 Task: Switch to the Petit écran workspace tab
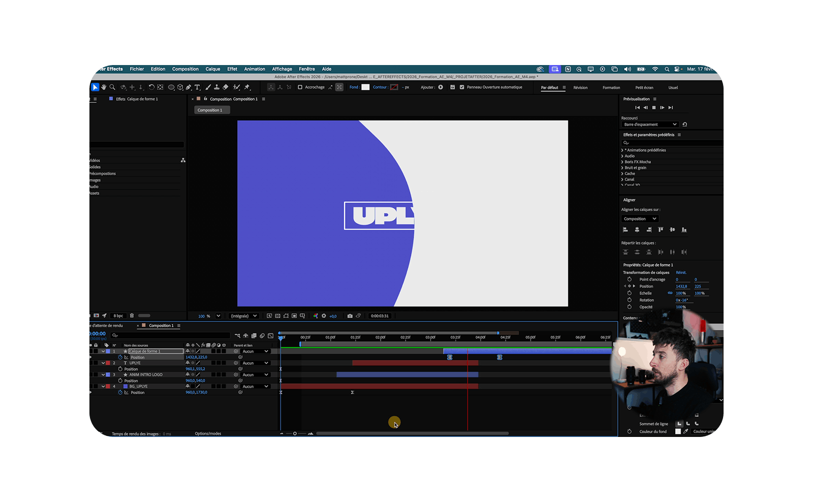tap(644, 87)
